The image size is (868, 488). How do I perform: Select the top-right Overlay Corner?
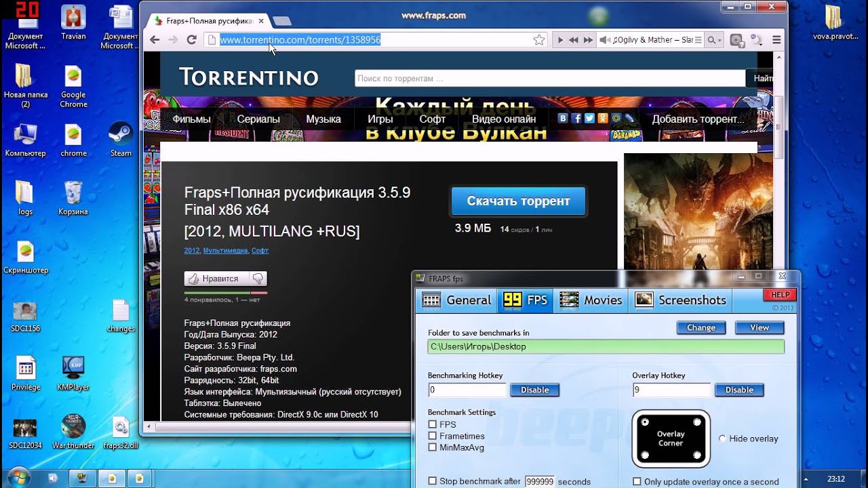(696, 422)
